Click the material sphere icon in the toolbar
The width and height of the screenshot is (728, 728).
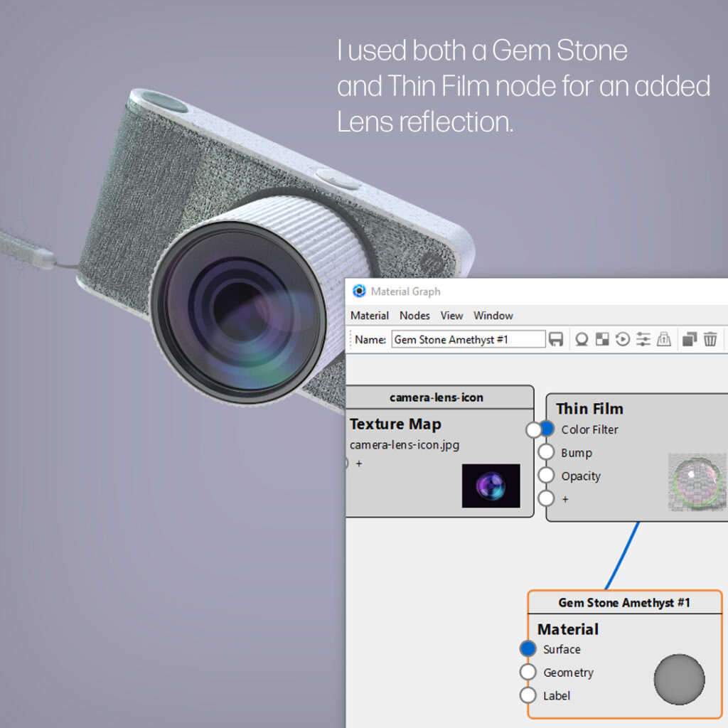coord(582,340)
